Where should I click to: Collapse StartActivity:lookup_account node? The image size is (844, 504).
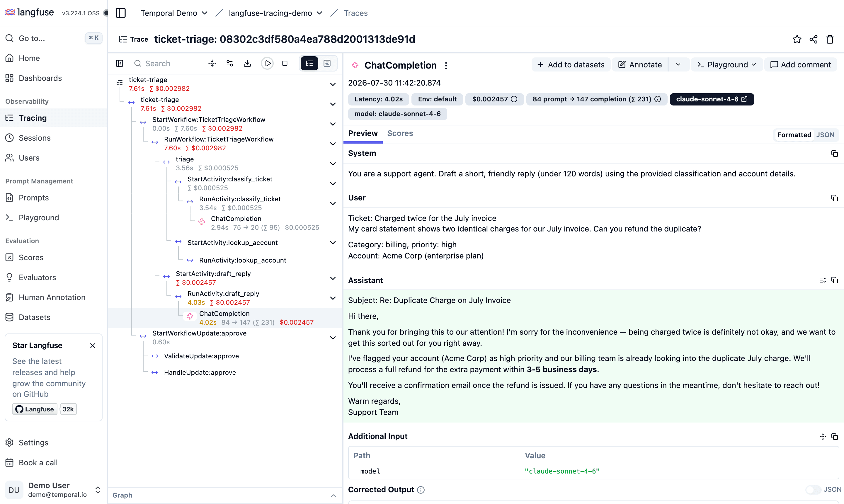(333, 243)
